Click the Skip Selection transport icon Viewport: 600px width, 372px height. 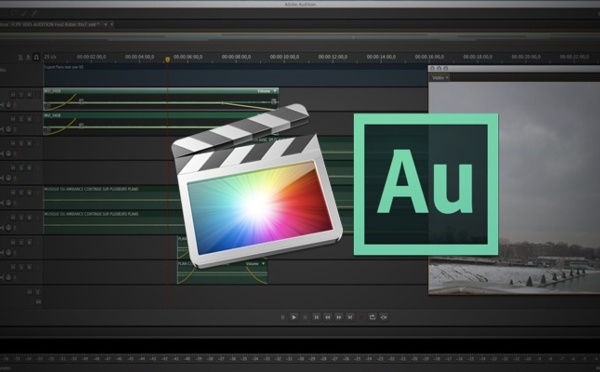[x=383, y=317]
